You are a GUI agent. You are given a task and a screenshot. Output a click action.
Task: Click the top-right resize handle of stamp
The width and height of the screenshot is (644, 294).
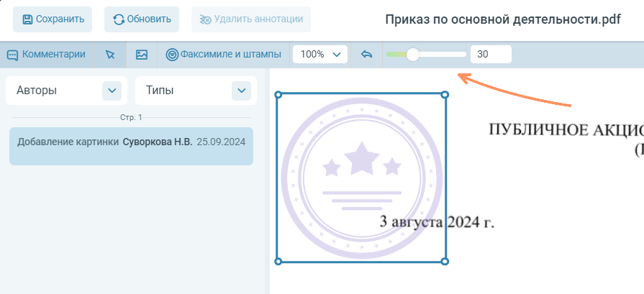pyautogui.click(x=445, y=94)
